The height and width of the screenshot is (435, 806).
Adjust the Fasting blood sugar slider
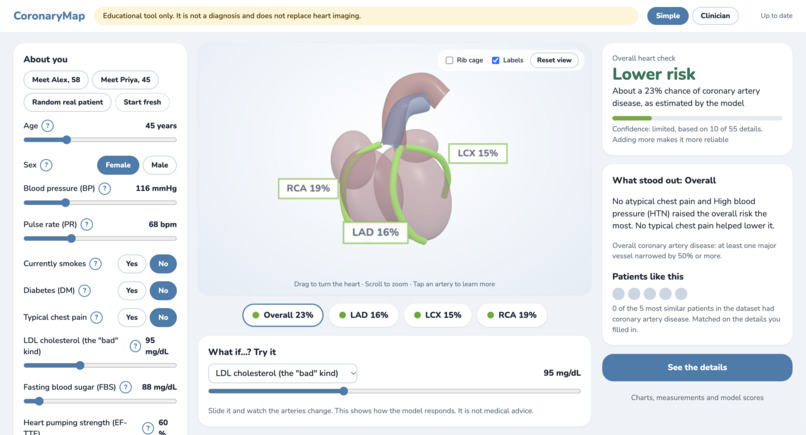pos(100,401)
